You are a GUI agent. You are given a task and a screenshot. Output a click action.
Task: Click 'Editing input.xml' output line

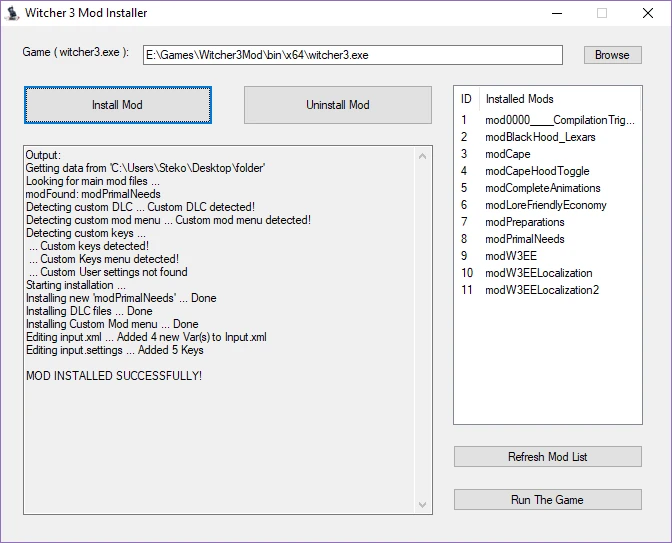click(146, 337)
